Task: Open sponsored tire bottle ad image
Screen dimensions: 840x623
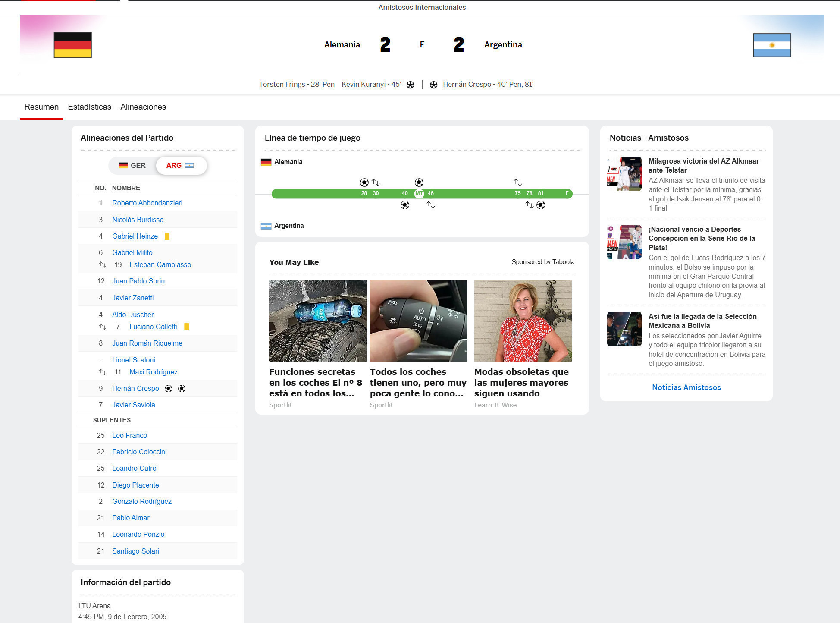Action: 317,321
